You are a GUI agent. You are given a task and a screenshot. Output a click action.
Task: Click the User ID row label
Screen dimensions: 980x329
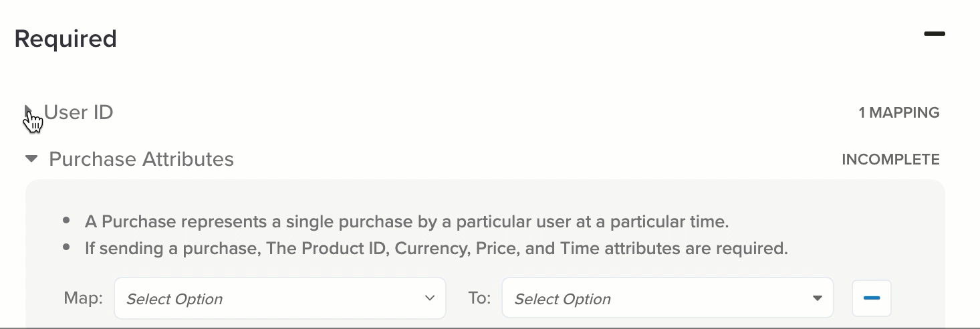(x=79, y=112)
